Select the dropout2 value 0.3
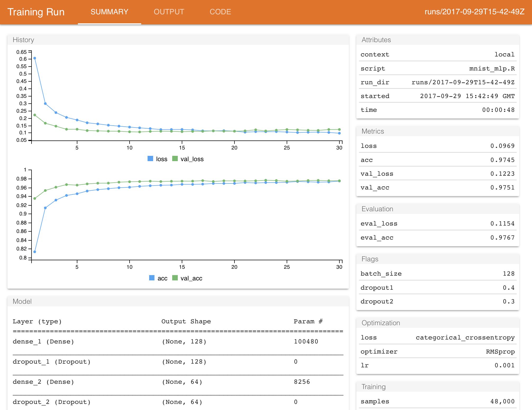This screenshot has height=410, width=532. tap(509, 301)
